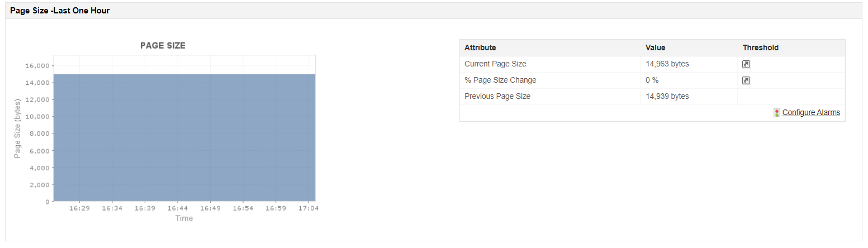Image resolution: width=868 pixels, height=248 pixels.
Task: Select the % Page Size Change row label
Action: pos(500,80)
